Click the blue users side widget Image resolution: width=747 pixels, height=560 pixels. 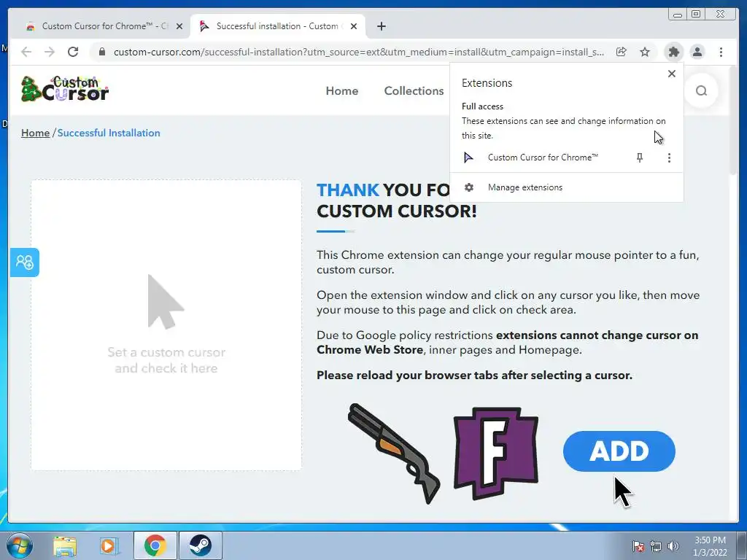[x=24, y=262]
